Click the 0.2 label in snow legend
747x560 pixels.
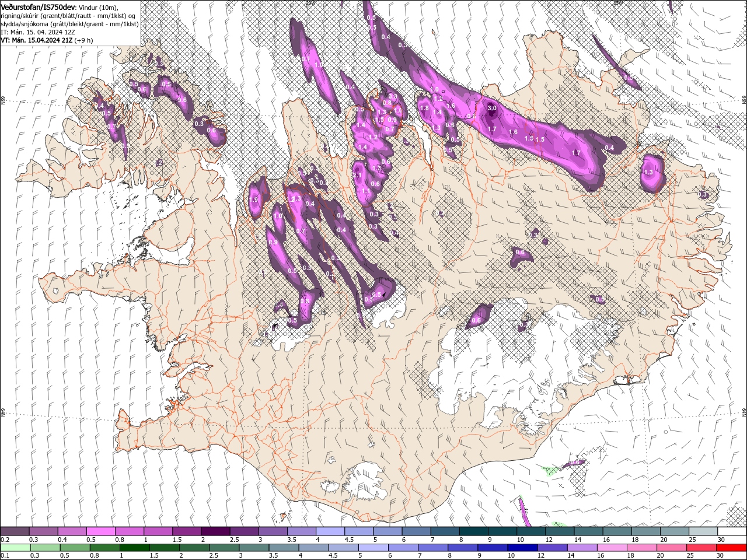[x=5, y=540]
